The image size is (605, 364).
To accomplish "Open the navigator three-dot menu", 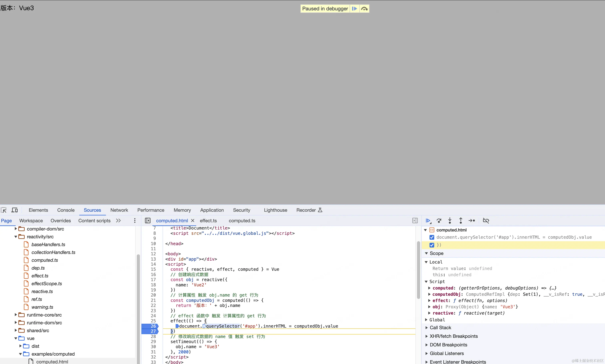I will (135, 221).
